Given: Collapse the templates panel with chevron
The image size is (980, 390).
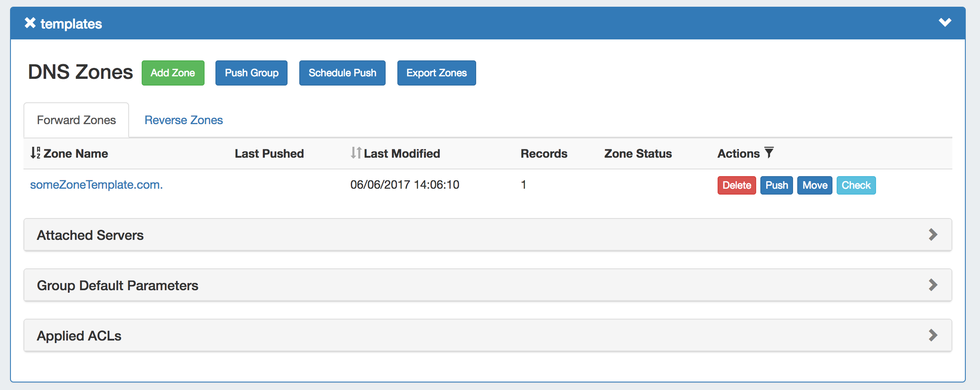Looking at the screenshot, I should (x=945, y=22).
